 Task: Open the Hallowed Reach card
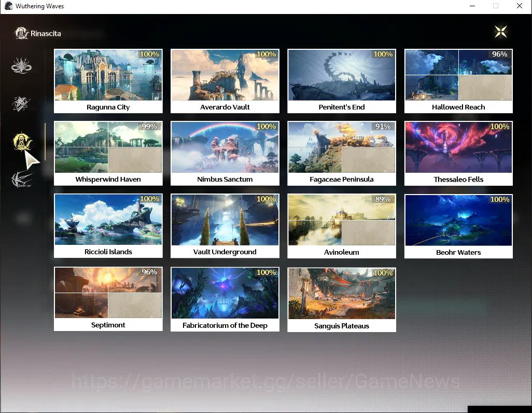(458, 81)
